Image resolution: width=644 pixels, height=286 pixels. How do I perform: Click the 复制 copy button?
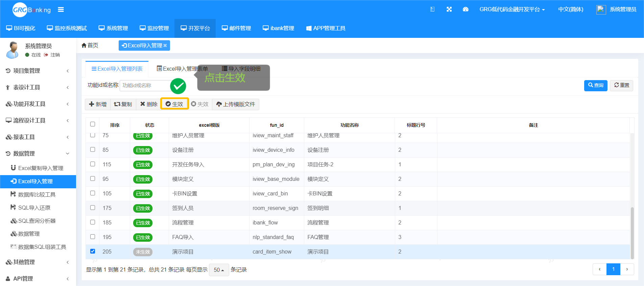[123, 104]
